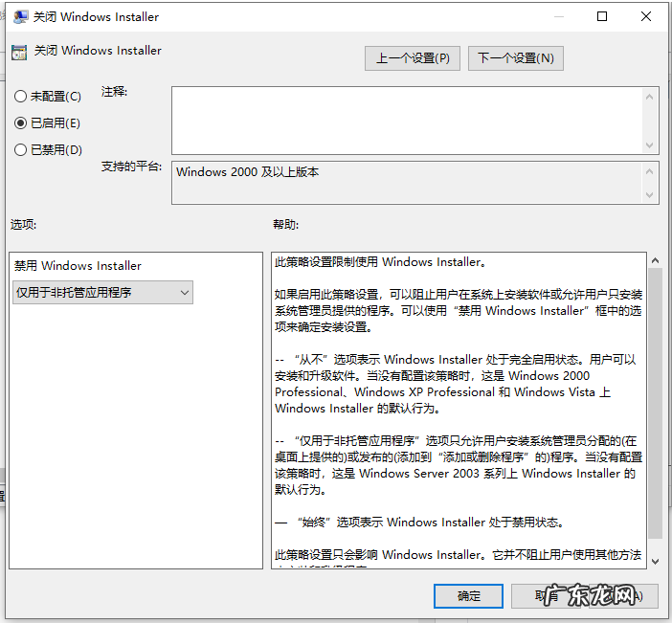Image resolution: width=672 pixels, height=623 pixels.
Task: Maximize the 关闭 Windows Installer window
Action: point(602,16)
